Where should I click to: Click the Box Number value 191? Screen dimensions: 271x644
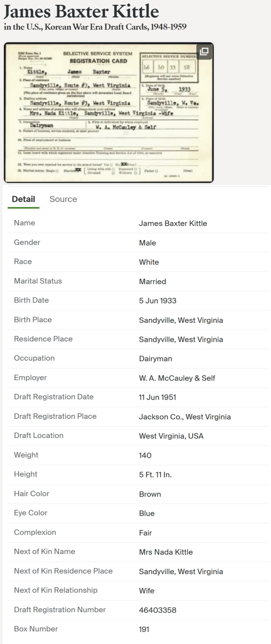tap(144, 629)
